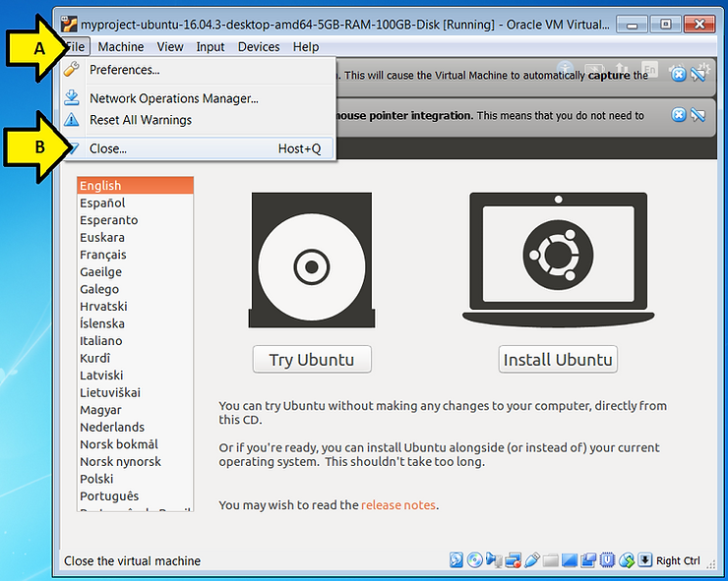Open Preferences from the File menu
Viewport: 728px width, 581px height.
click(124, 70)
